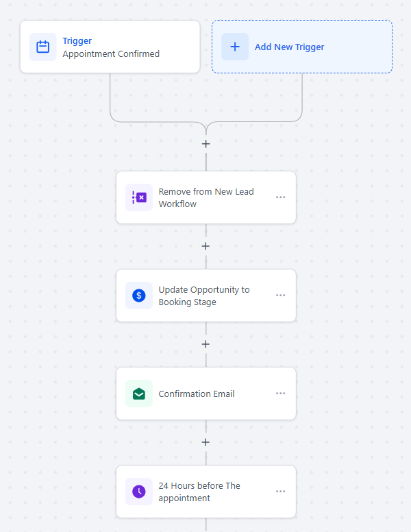Add a step above Confirmation Email

(x=206, y=344)
